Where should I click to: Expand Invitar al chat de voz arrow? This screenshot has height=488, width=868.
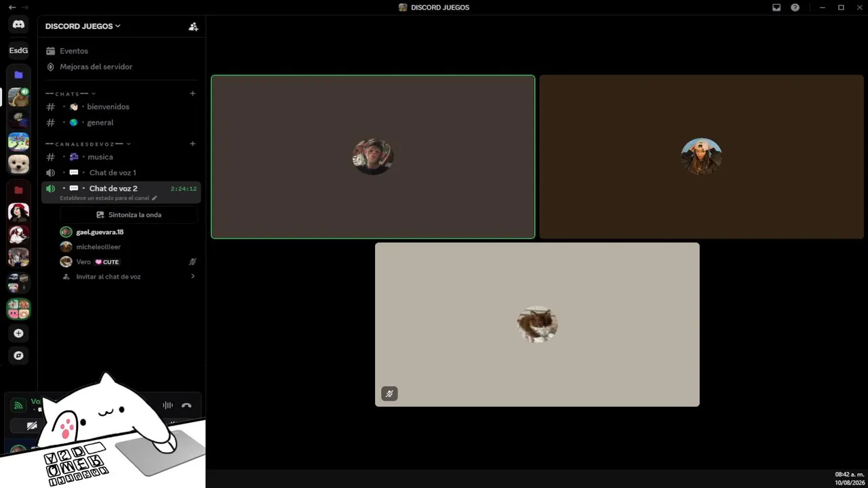pos(193,277)
